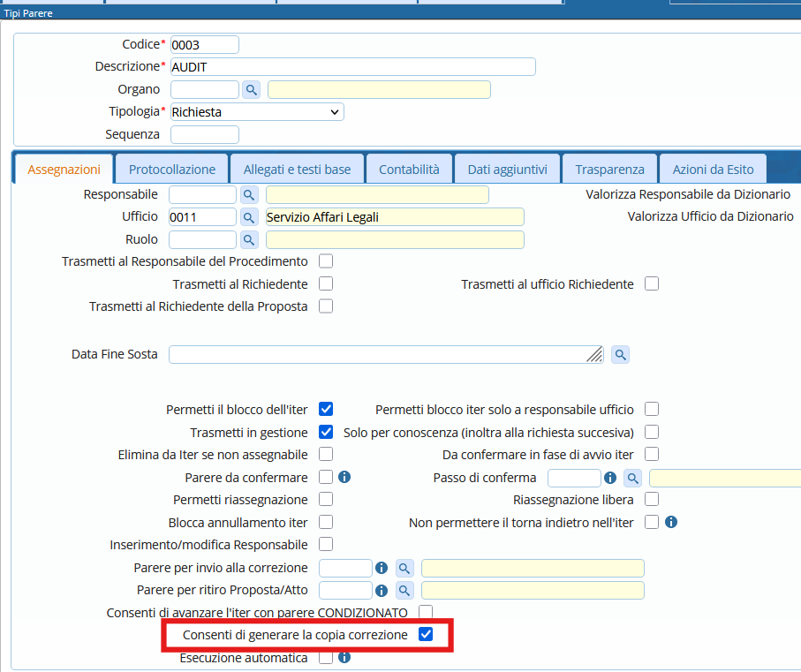Click the Sequenza input field
Viewport: 801px width, 672px height.
pyautogui.click(x=205, y=135)
